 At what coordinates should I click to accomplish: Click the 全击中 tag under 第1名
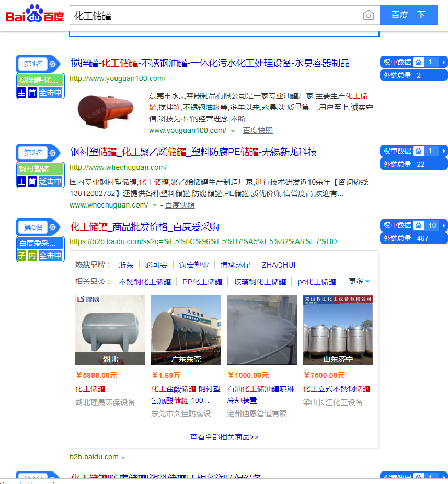[x=51, y=93]
